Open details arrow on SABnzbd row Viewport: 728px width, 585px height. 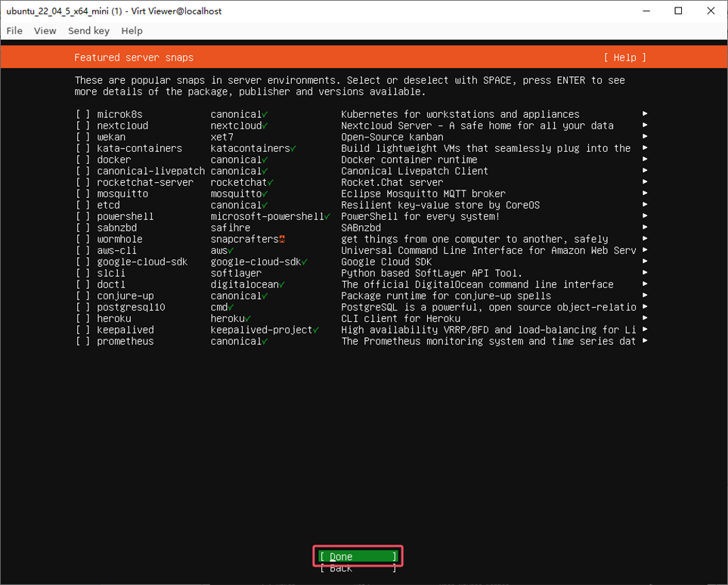[645, 227]
